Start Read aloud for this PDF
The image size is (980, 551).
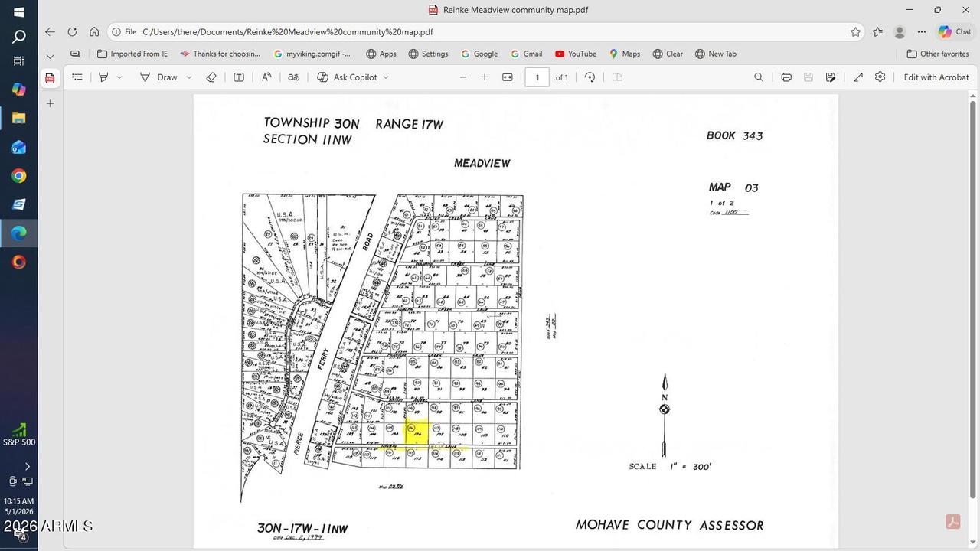click(x=266, y=77)
